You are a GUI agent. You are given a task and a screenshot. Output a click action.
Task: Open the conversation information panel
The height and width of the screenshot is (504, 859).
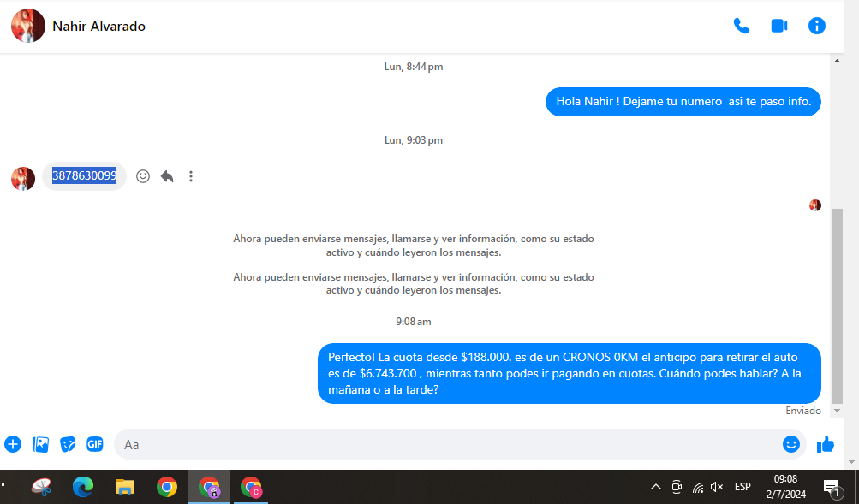coord(817,26)
